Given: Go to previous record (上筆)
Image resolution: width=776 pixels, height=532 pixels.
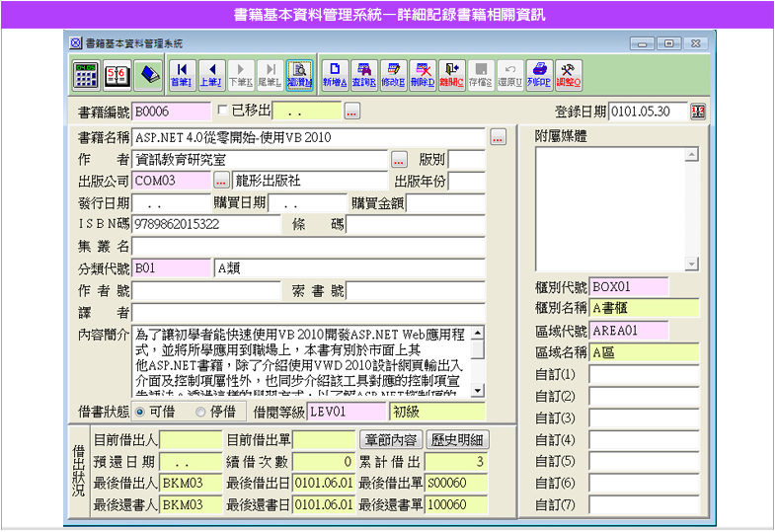Looking at the screenshot, I should pos(210,75).
